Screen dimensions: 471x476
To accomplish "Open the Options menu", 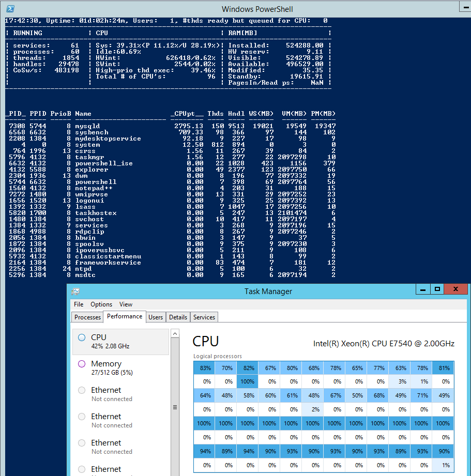I will pyautogui.click(x=101, y=304).
